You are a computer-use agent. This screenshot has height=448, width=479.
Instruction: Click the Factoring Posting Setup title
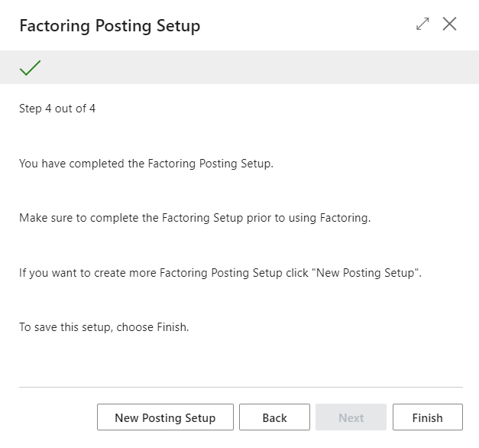(x=109, y=26)
